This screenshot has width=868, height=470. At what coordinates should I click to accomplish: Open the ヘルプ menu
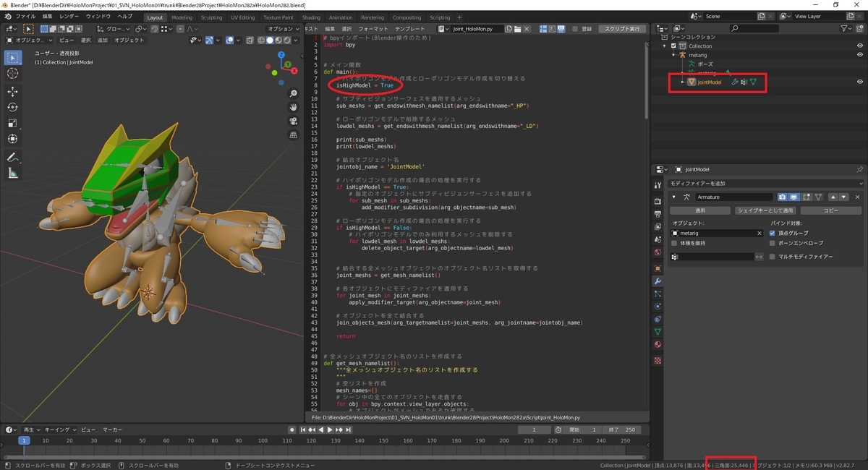point(125,16)
